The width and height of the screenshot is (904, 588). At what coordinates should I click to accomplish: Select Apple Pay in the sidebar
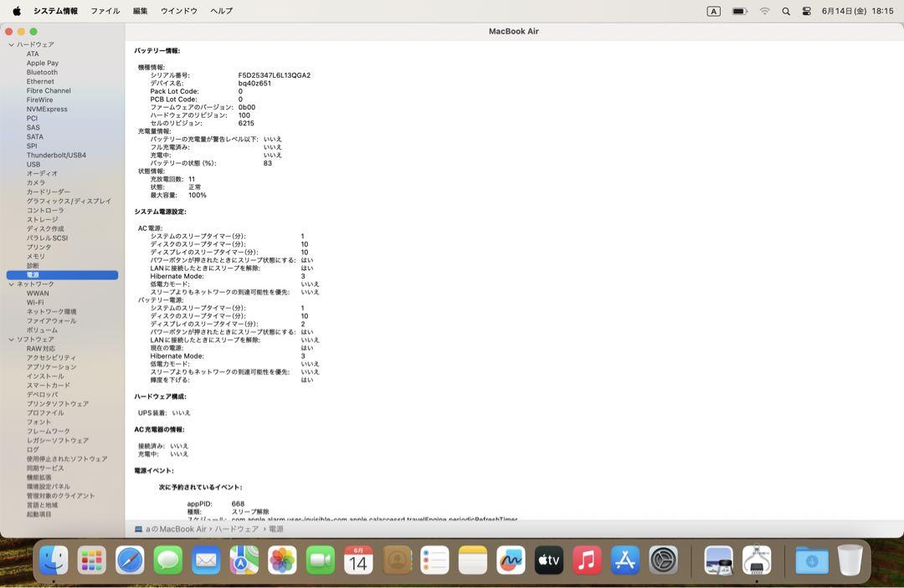[x=43, y=63]
